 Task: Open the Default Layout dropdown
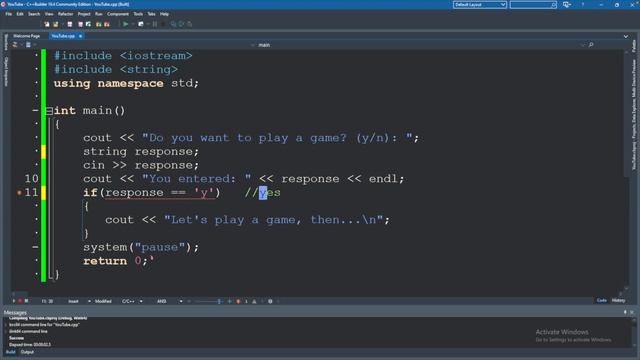[480, 4]
